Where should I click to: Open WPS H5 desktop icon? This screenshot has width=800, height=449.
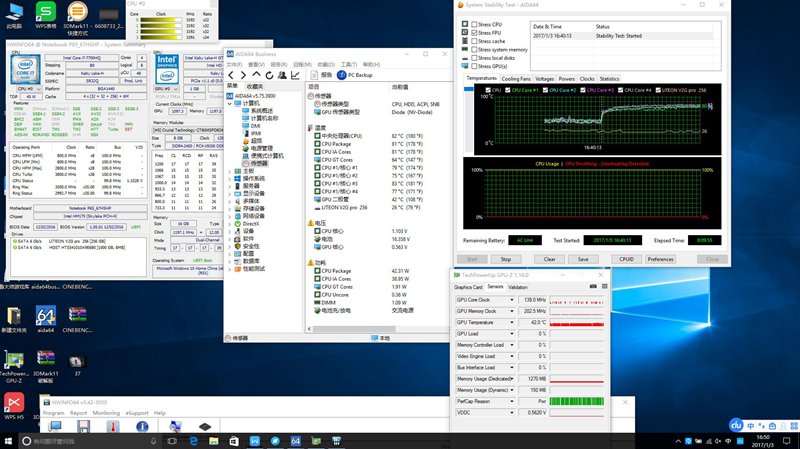pos(14,406)
